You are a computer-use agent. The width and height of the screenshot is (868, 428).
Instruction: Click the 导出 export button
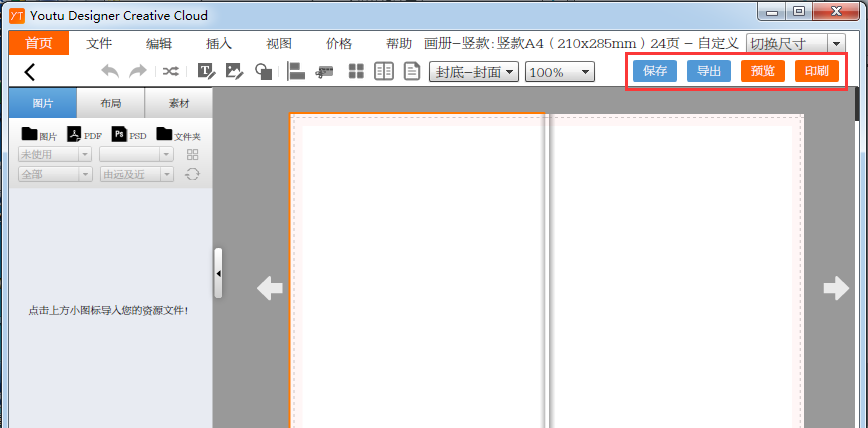(709, 71)
